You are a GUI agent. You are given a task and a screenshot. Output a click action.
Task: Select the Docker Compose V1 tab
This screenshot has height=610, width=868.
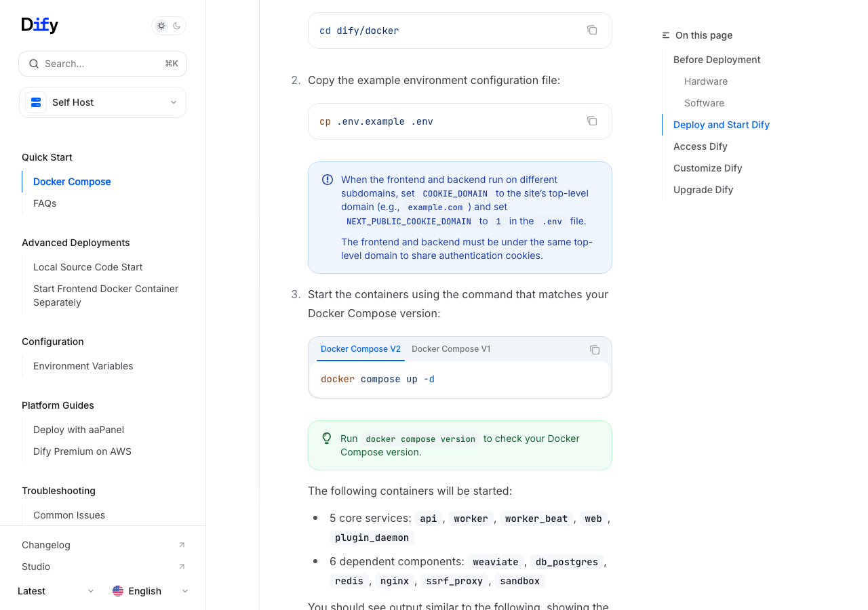pyautogui.click(x=451, y=349)
